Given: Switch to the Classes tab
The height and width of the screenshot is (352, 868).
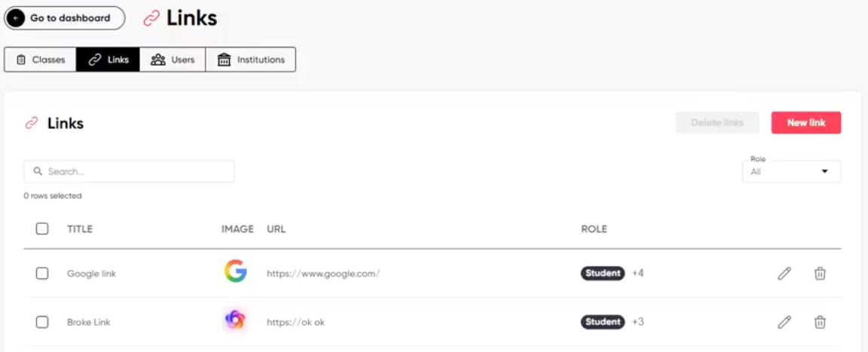Looking at the screenshot, I should (41, 60).
